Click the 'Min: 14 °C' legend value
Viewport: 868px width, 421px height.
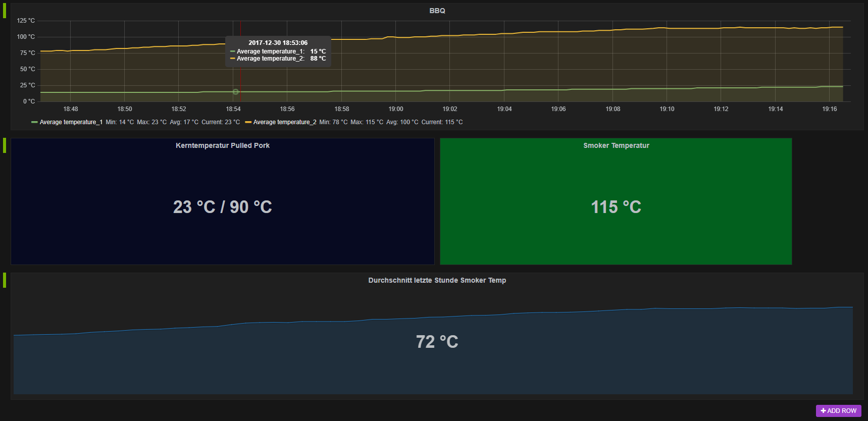click(120, 122)
